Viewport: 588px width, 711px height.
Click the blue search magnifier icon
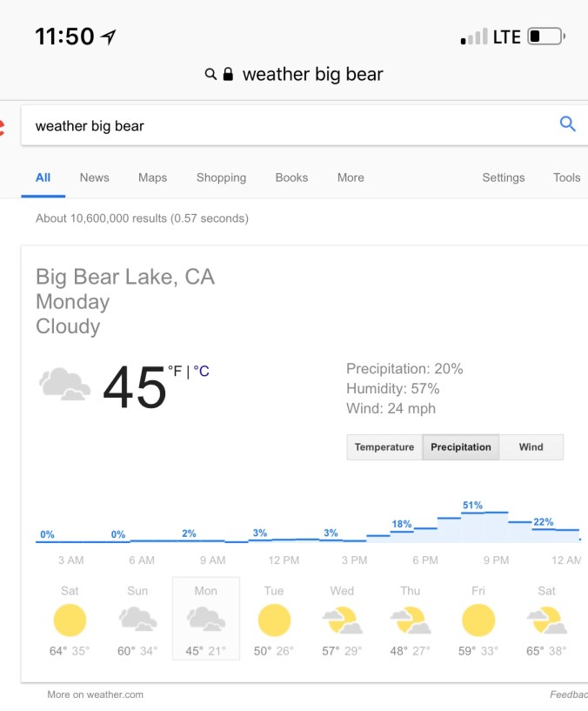(567, 124)
